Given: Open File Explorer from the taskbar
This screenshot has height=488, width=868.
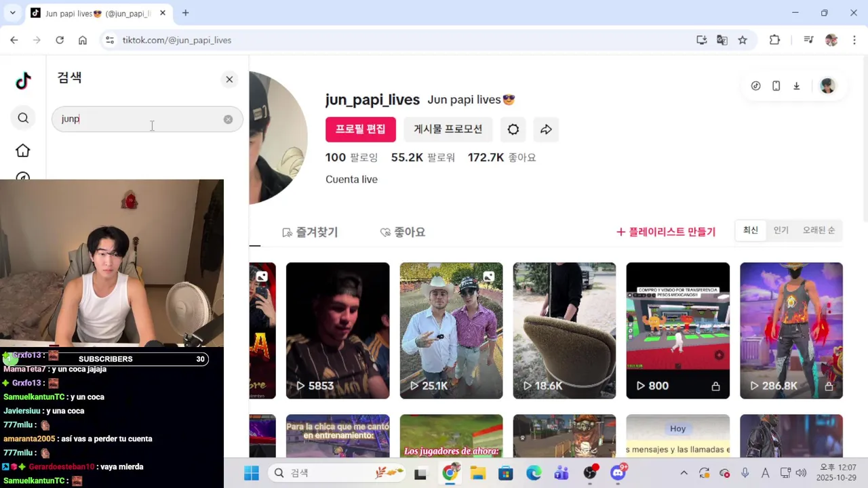Looking at the screenshot, I should tap(478, 473).
